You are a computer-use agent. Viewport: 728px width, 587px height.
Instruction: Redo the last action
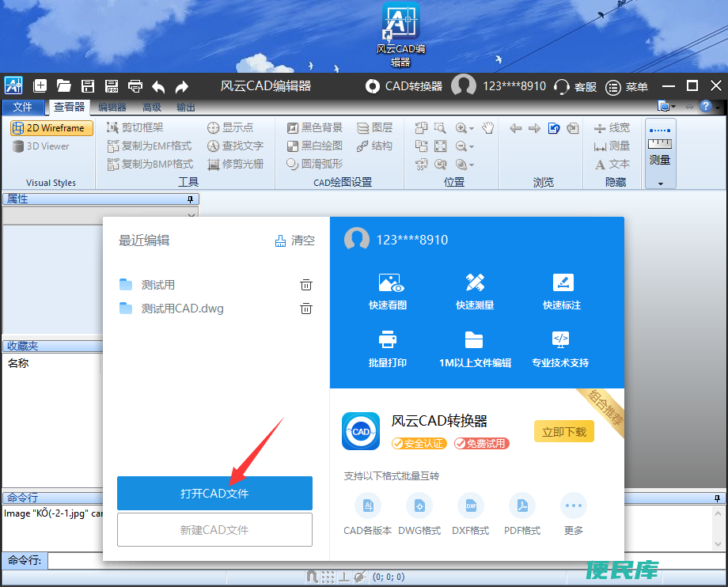pyautogui.click(x=182, y=86)
